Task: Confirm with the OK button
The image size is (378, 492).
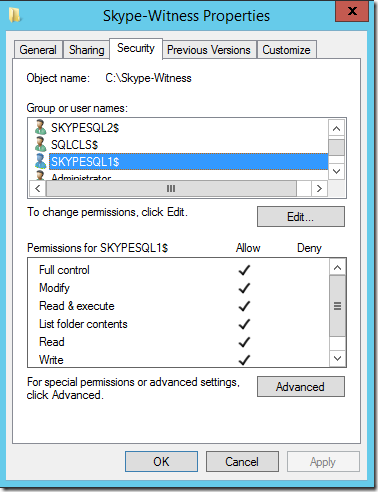Action: [x=161, y=462]
